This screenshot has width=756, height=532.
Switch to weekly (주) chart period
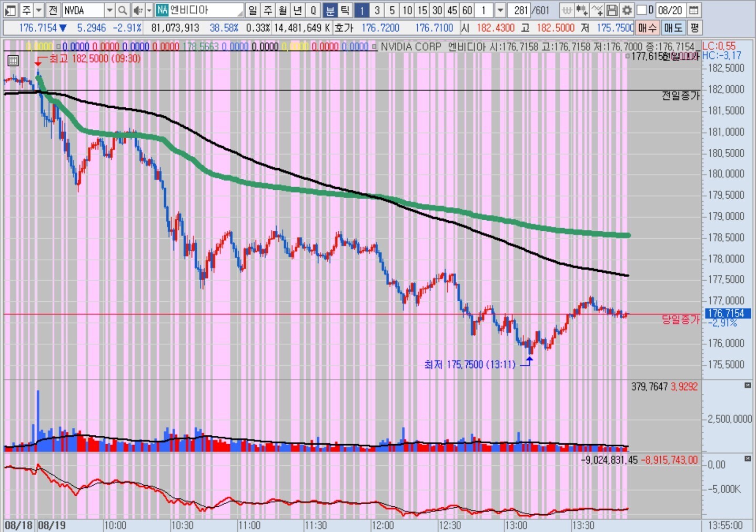coord(268,10)
